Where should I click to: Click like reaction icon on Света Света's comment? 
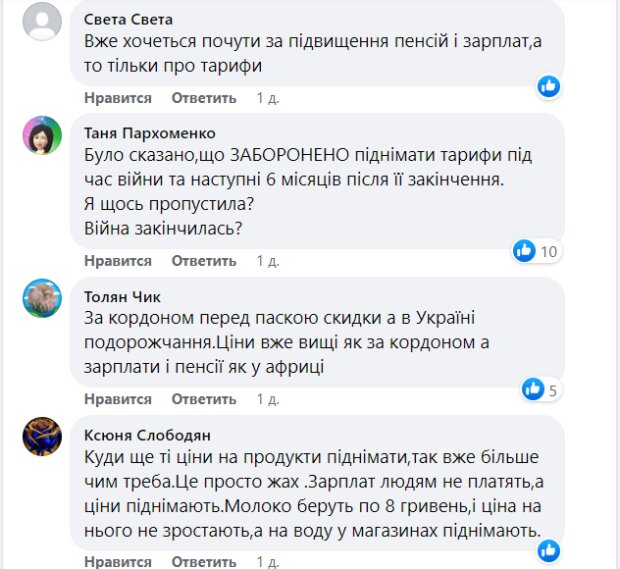coord(549,87)
